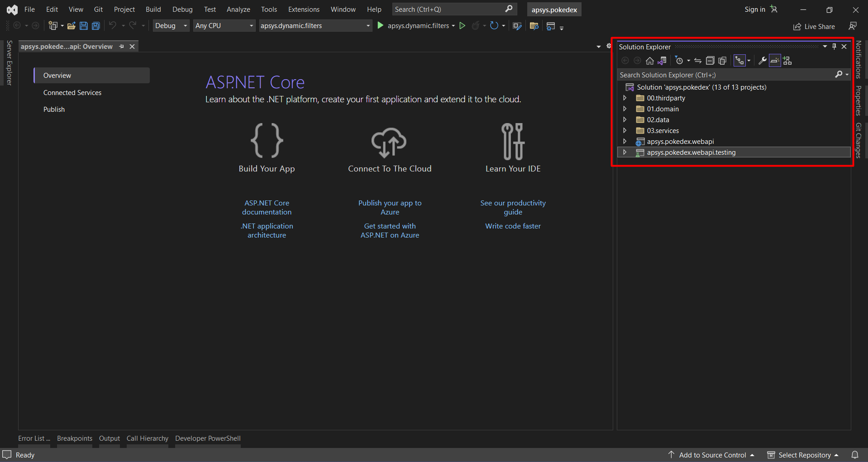868x462 pixels.
Task: Select the apsys.pokedex.webapi project
Action: click(680, 142)
